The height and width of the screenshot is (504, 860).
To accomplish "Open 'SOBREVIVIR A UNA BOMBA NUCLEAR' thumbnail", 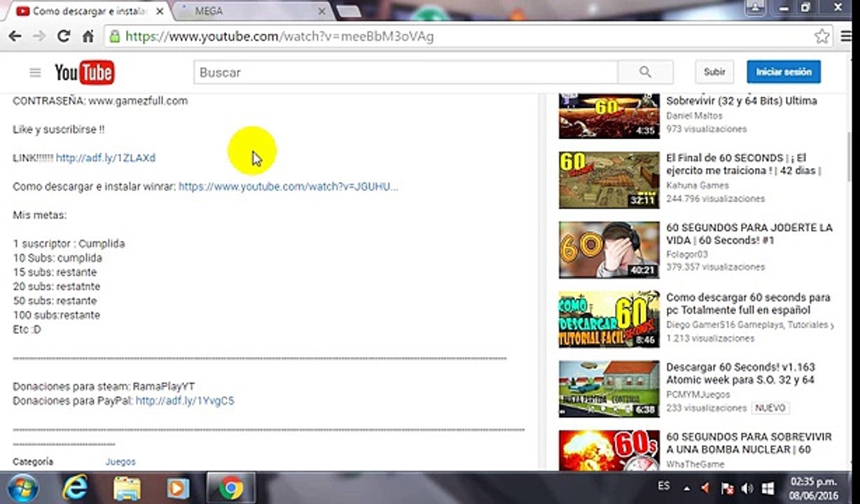I will tap(609, 450).
